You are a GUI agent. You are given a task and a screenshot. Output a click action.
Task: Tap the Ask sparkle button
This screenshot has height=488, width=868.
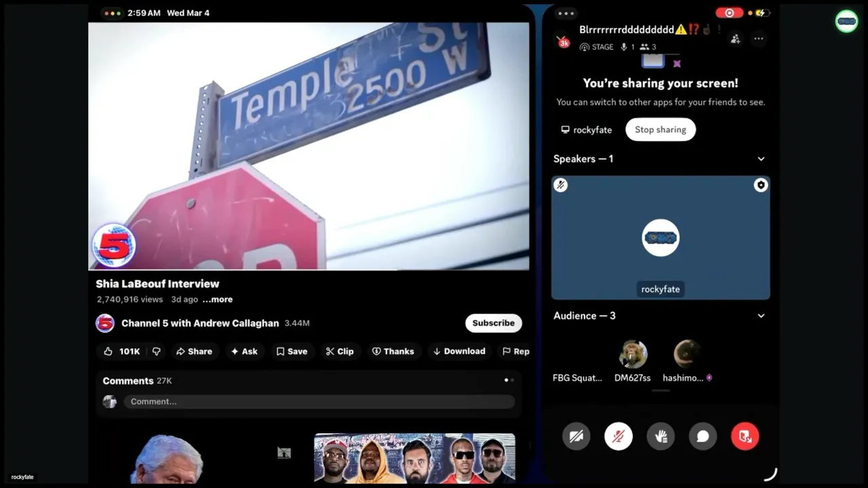[x=244, y=351]
